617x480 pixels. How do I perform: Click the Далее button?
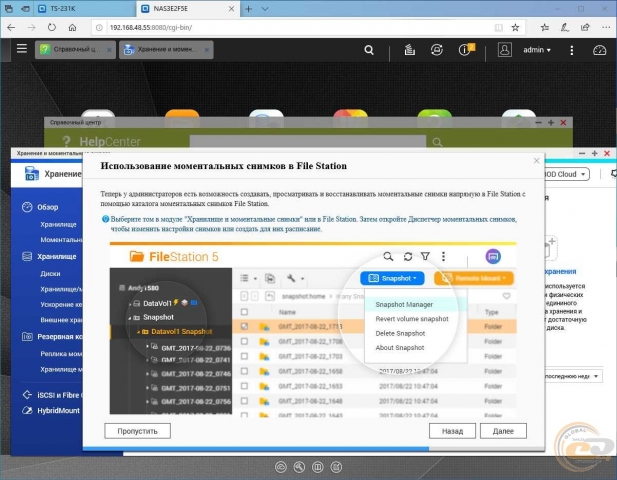pyautogui.click(x=503, y=431)
